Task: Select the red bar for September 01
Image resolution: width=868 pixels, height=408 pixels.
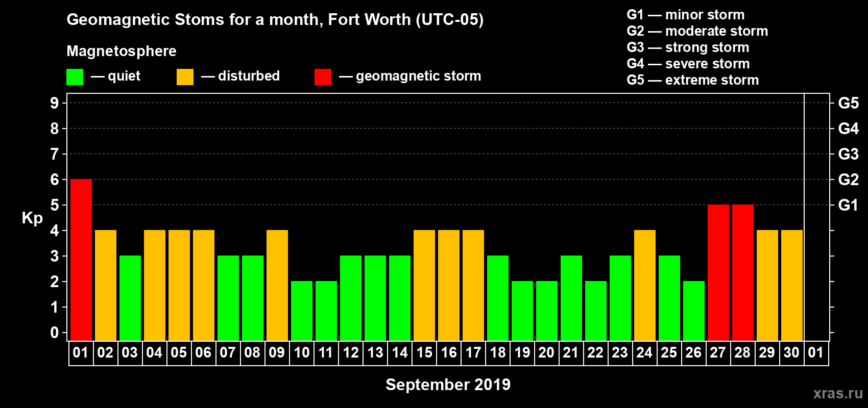Action: coord(81,260)
